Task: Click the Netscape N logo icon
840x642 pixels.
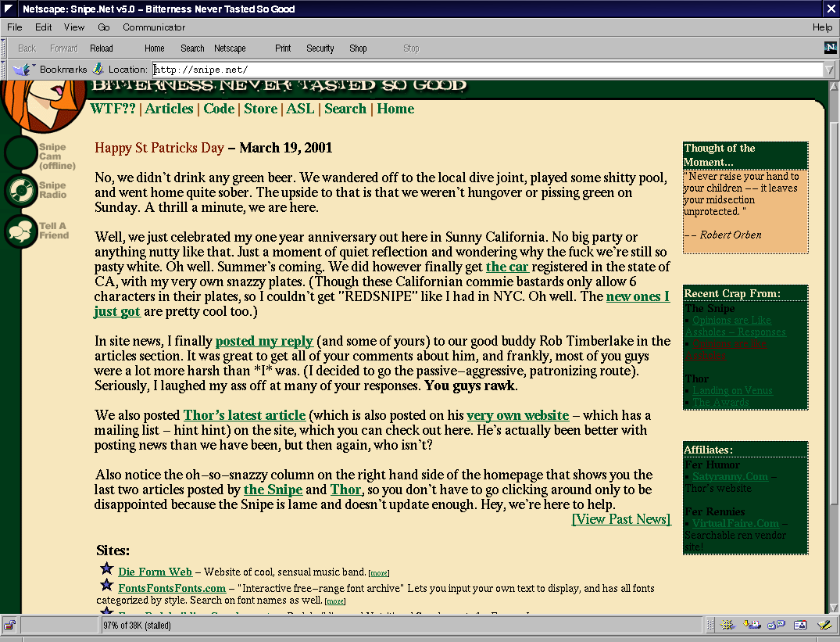Action: coord(830,48)
